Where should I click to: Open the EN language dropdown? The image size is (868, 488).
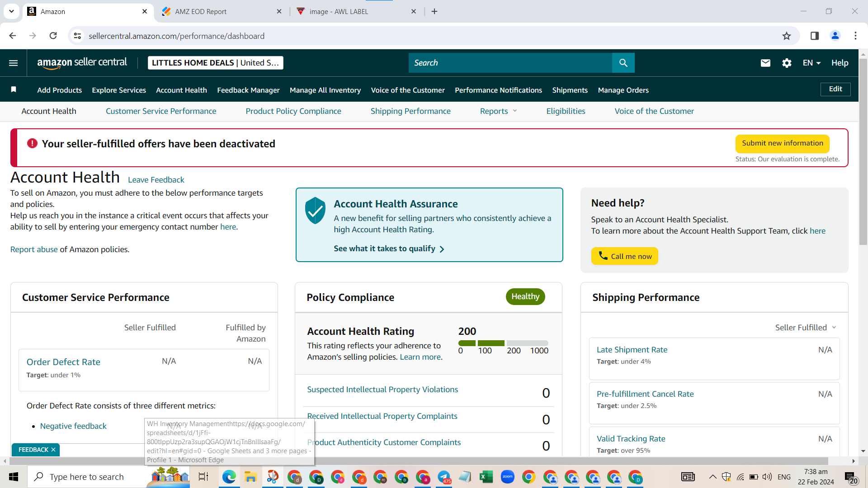tap(811, 63)
